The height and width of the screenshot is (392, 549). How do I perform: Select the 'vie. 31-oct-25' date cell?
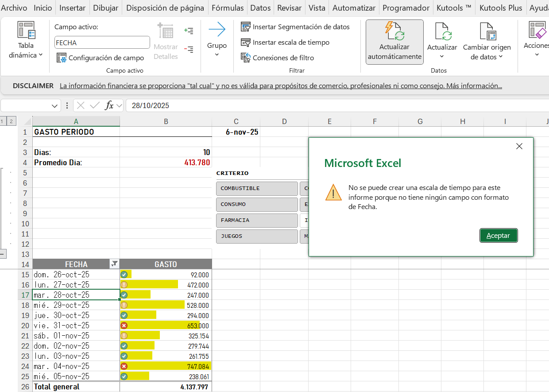click(76, 326)
